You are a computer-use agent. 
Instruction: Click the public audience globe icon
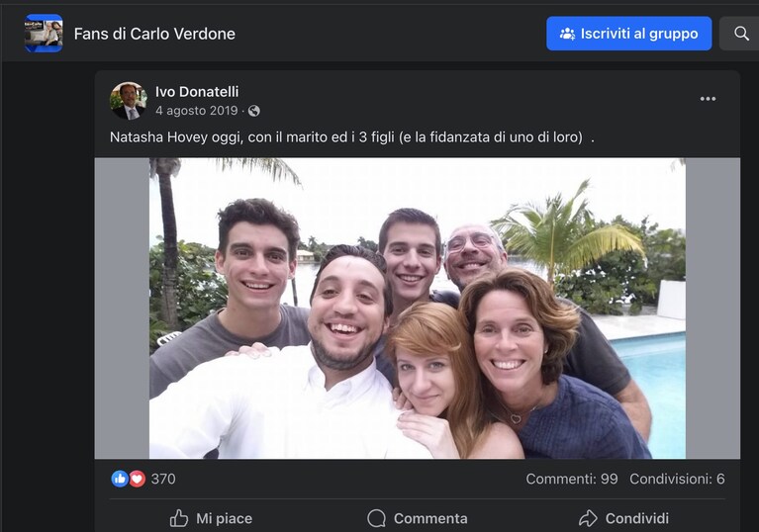(254, 111)
